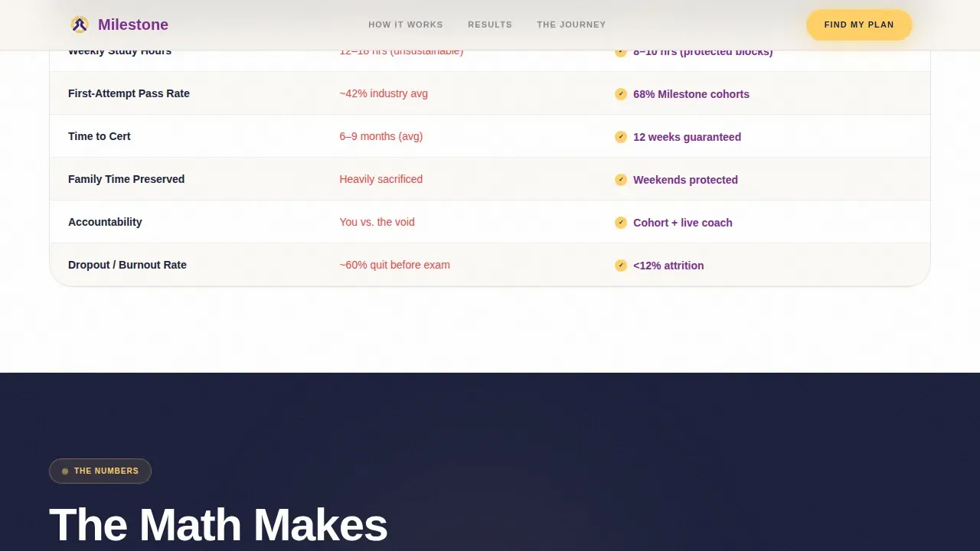Go to the RESULTS nav section
The image size is (980, 551).
(490, 24)
